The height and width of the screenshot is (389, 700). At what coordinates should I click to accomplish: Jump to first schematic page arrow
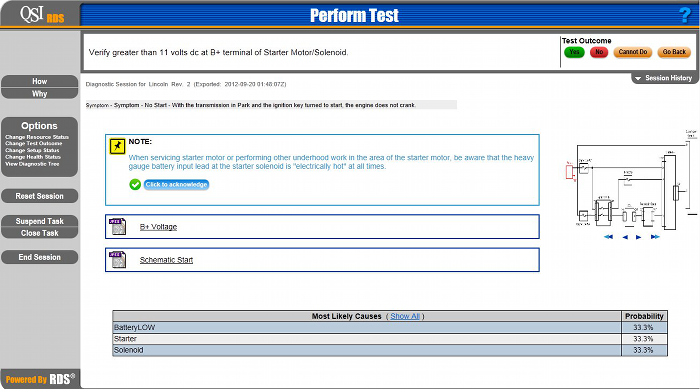click(x=608, y=237)
